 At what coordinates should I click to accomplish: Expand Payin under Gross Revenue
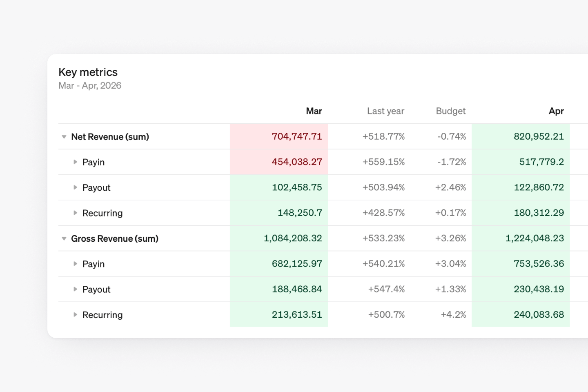point(75,264)
